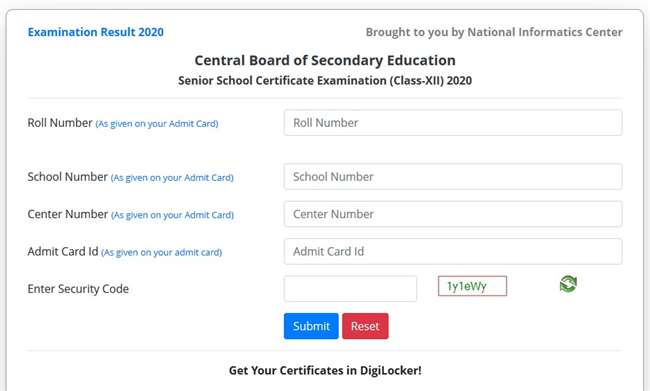Click Senior School Certificate Examination subtitle
This screenshot has width=650, height=391.
325,80
